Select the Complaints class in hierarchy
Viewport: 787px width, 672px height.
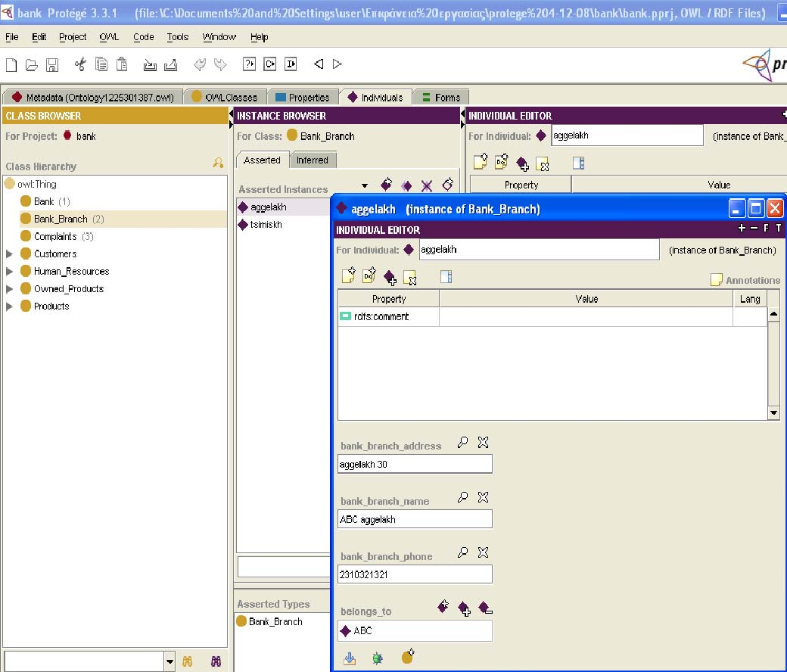(x=55, y=236)
